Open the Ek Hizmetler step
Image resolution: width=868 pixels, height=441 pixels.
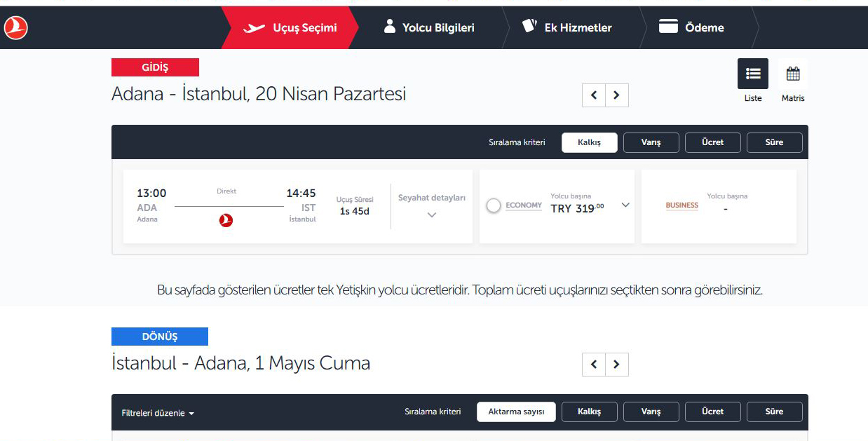(567, 27)
